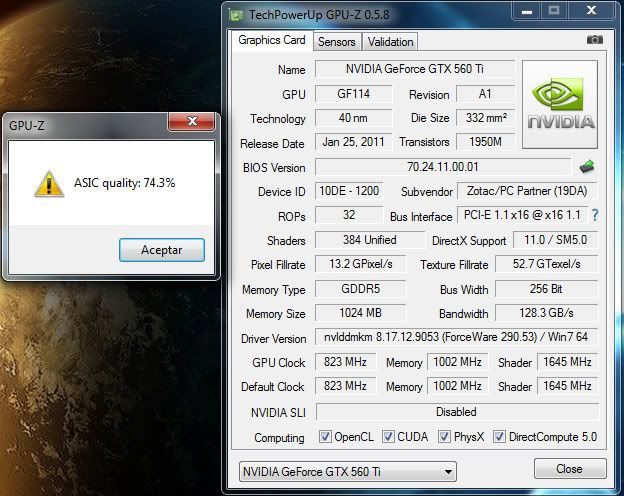The image size is (624, 496).
Task: Close the ASIC quality dialog with X
Action: tap(190, 124)
